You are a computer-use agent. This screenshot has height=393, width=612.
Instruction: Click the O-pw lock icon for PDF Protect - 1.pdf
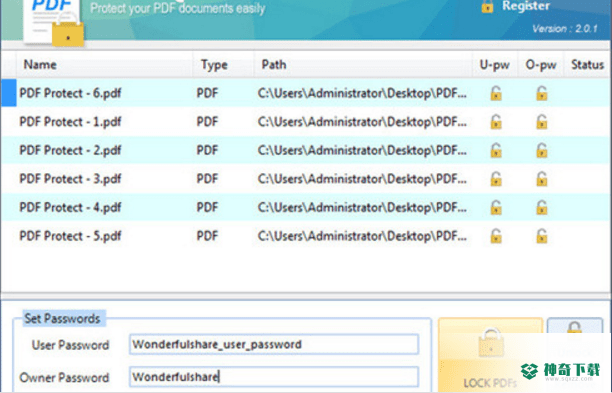click(x=542, y=122)
